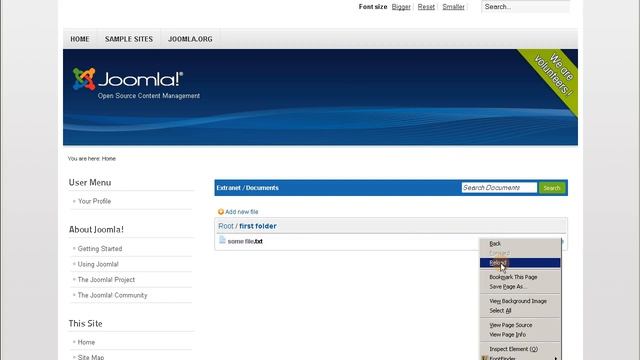Open the FontFinder submenu arrow
Image resolution: width=640 pixels, height=360 pixels.
tap(556, 358)
